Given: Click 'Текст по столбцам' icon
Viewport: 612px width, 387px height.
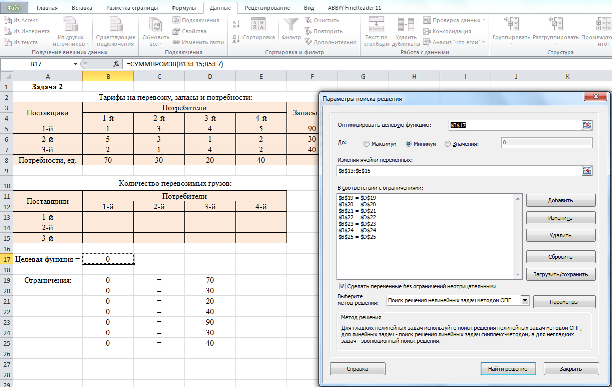Looking at the screenshot, I should [377, 31].
